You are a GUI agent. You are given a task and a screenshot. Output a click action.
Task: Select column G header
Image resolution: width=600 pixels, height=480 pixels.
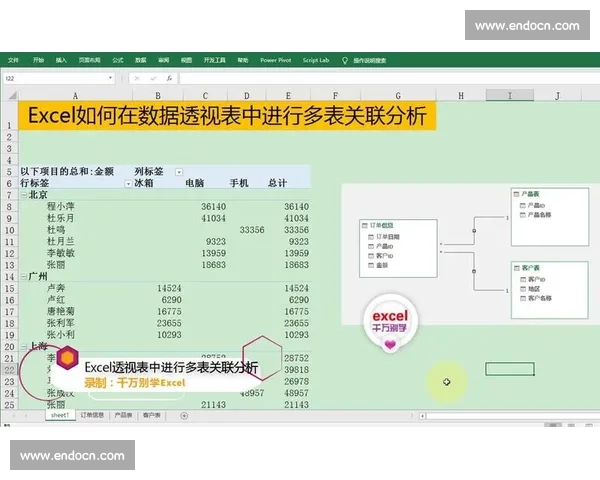coord(398,96)
